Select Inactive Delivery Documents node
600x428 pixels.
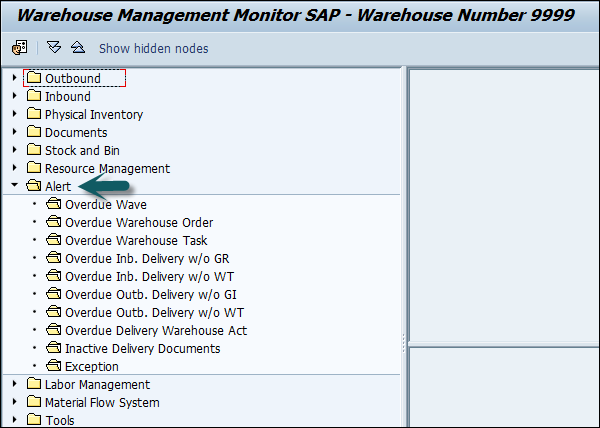(x=142, y=349)
